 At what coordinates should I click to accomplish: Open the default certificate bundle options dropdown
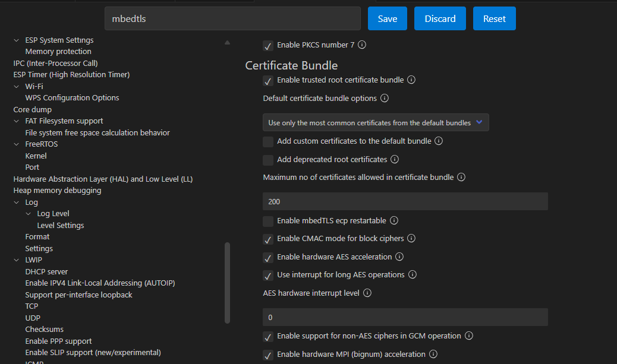pos(376,123)
